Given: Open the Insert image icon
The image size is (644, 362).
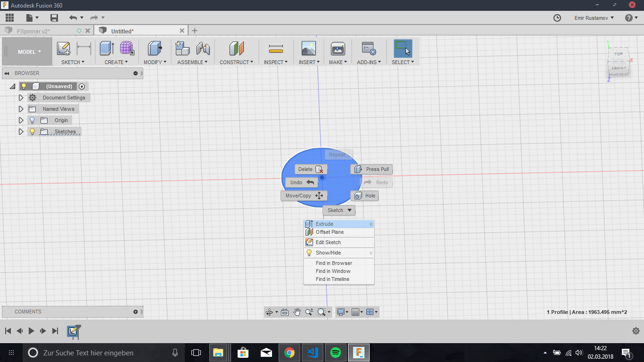Looking at the screenshot, I should click(309, 49).
